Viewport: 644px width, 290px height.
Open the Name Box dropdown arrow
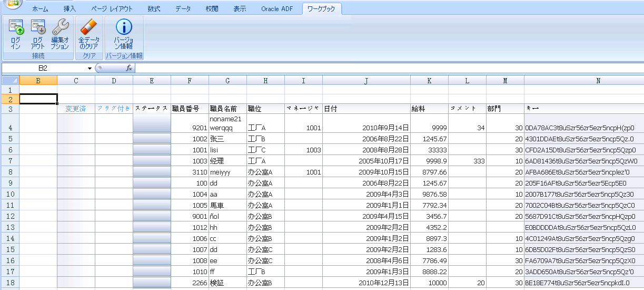coord(90,69)
